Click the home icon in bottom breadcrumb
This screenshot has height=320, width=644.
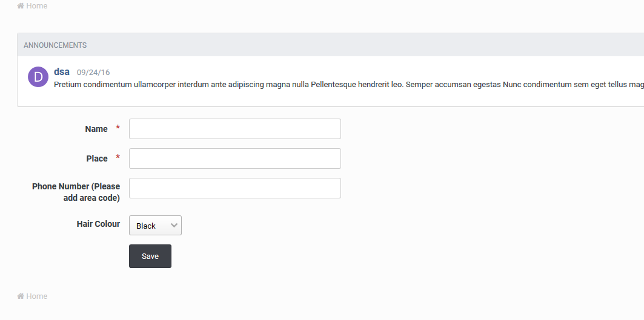(21, 296)
